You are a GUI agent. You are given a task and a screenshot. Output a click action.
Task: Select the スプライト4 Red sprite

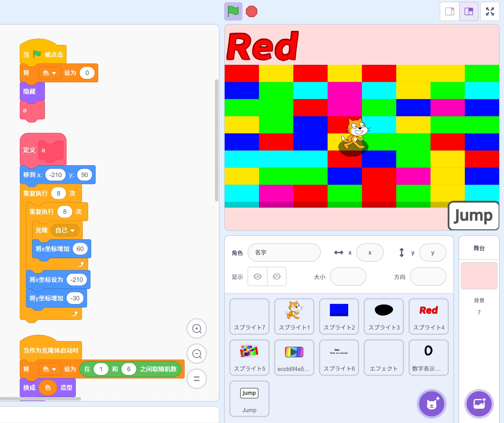429,316
